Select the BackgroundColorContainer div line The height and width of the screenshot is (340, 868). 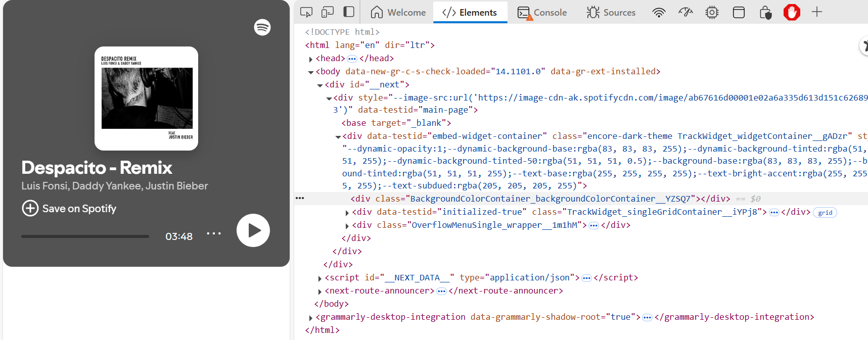[540, 199]
